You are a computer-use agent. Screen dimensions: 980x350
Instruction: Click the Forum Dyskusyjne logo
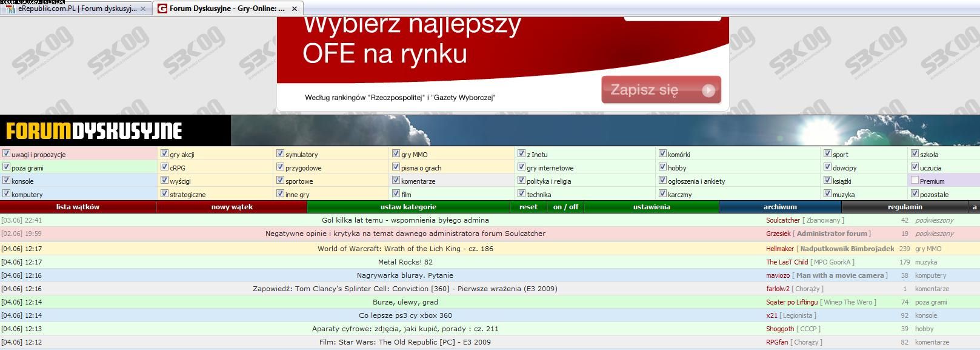pyautogui.click(x=94, y=131)
